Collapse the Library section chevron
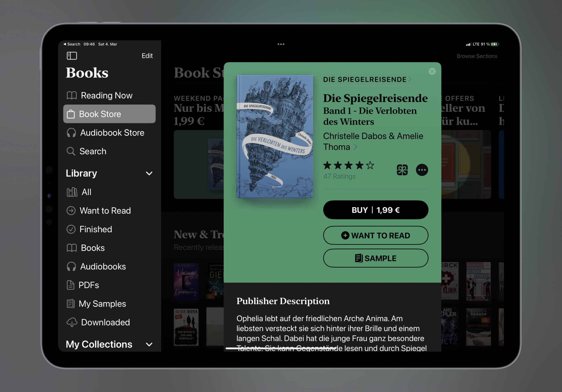Viewport: 562px width, 392px height. pos(149,173)
